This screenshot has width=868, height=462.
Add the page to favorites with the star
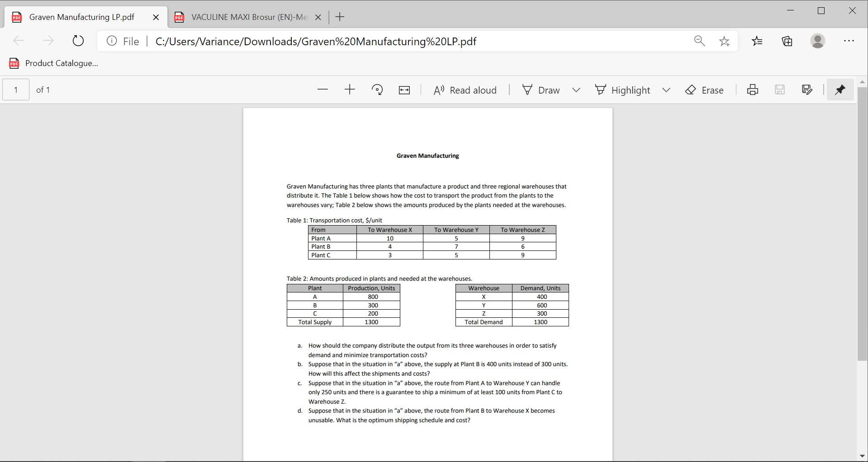point(724,41)
